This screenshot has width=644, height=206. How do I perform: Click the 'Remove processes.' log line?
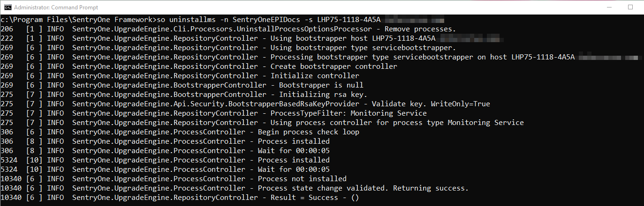tap(420, 29)
